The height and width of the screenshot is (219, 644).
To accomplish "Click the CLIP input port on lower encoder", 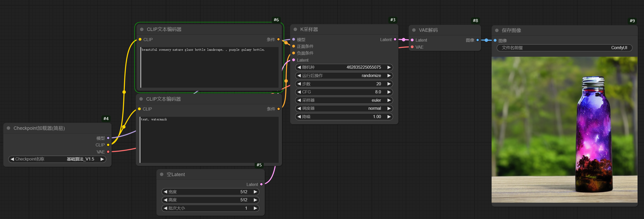I will pos(139,109).
